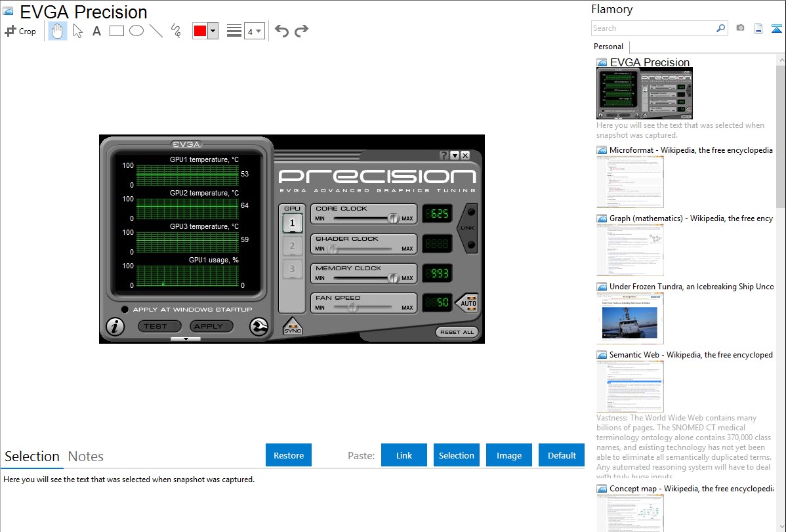Image resolution: width=786 pixels, height=532 pixels.
Task: Open the Microformat Wikipedia snapshot thumbnail
Action: pyautogui.click(x=630, y=182)
